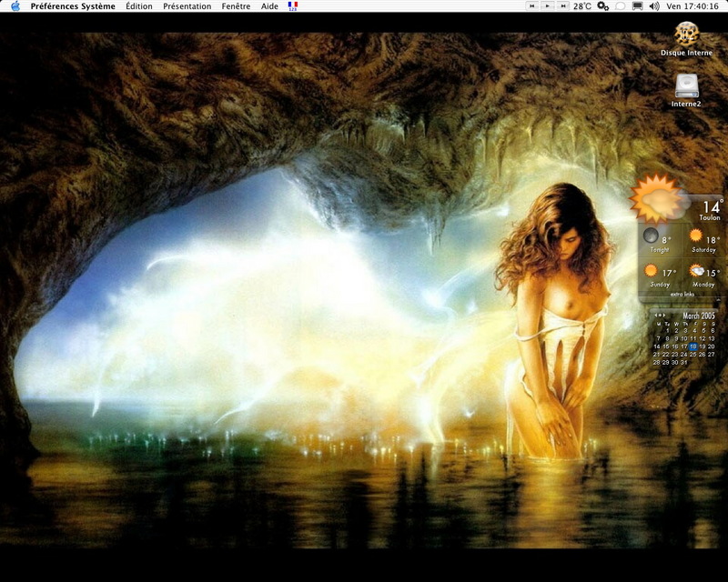This screenshot has width=728, height=582.
Task: Open the gears script menu icon
Action: coord(602,6)
